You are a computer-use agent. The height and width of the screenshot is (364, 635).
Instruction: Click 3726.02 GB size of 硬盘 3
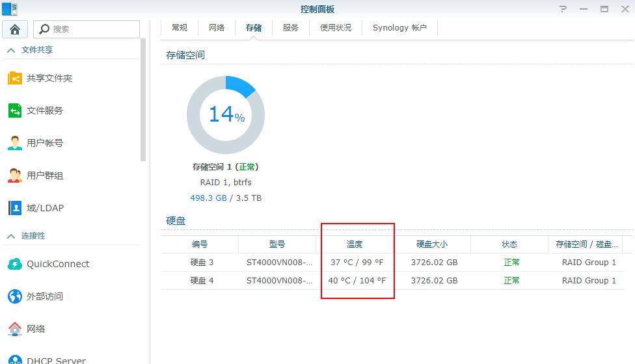[x=434, y=263]
